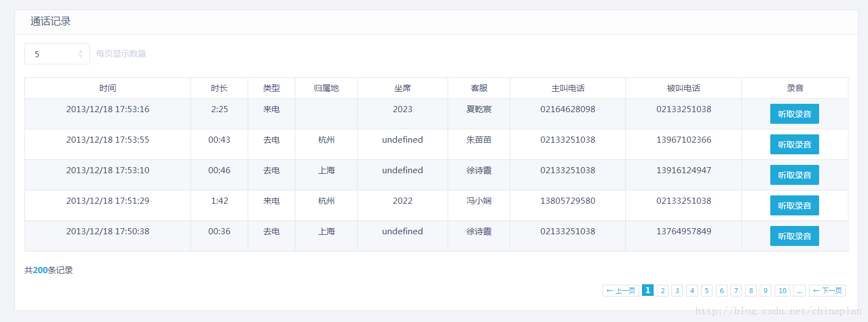This screenshot has height=322, width=868.
Task: Click the 归属地 column header
Action: pos(327,88)
